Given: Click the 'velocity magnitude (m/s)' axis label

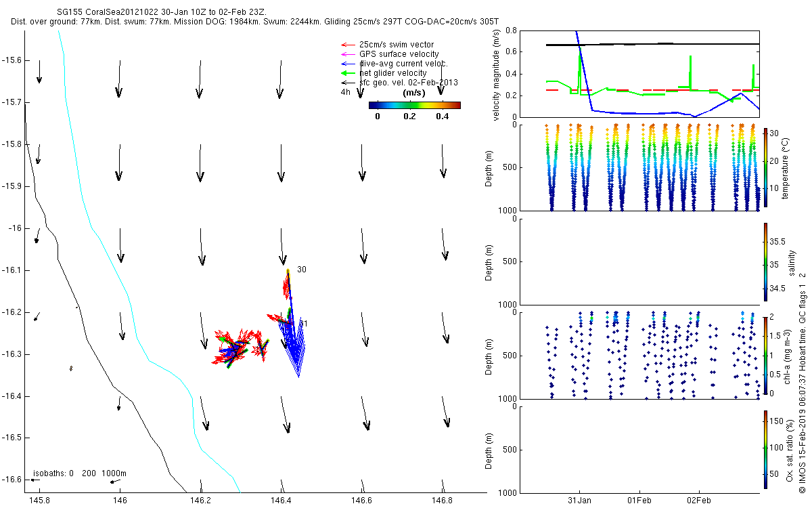Looking at the screenshot, I should click(496, 74).
